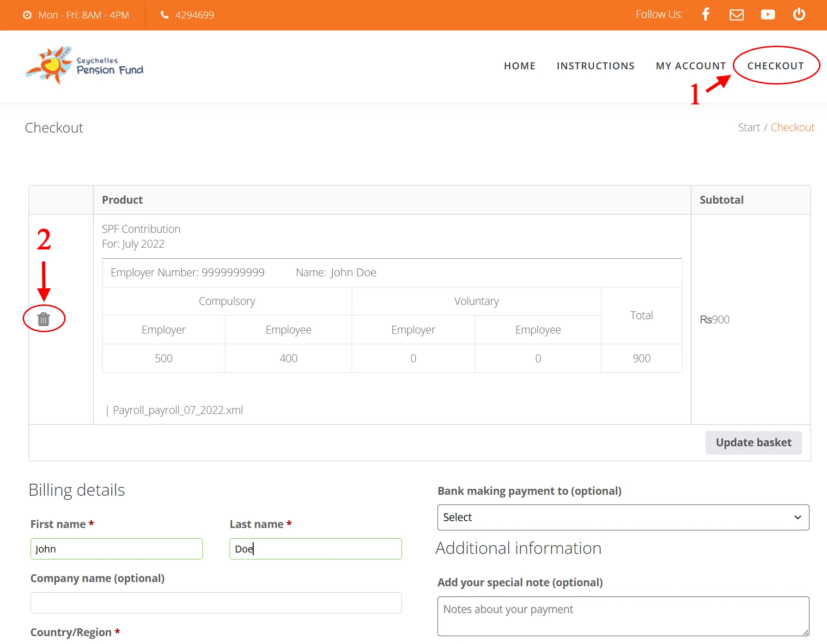Select CHECKOUT in the navigation bar
The width and height of the screenshot is (827, 644).
[x=775, y=66]
